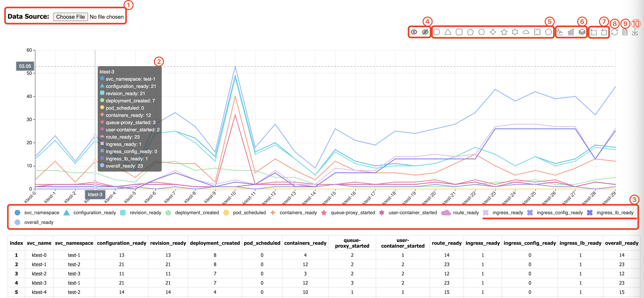
Task: Click the containers_ready column header
Action: point(305,243)
